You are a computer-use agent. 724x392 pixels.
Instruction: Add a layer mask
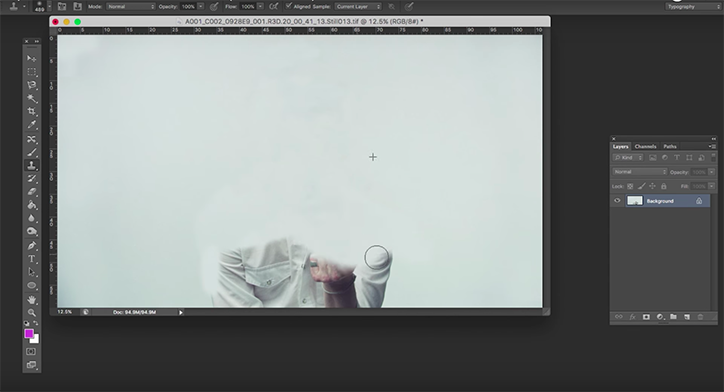click(x=646, y=317)
